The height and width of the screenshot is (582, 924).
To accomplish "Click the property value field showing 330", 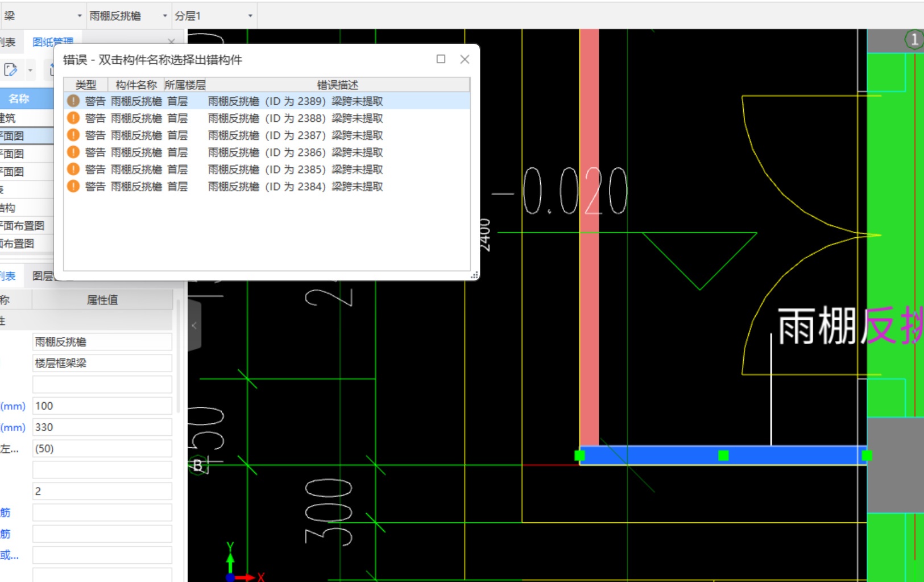I will click(x=102, y=427).
